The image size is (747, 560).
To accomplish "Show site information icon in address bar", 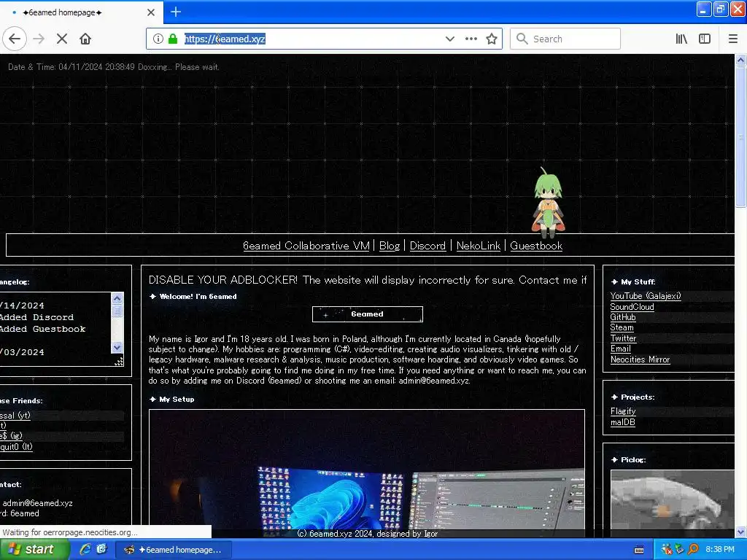I will [158, 39].
